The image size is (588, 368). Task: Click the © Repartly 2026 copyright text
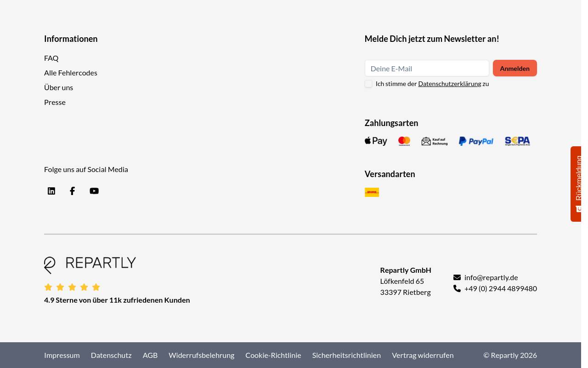tap(510, 355)
